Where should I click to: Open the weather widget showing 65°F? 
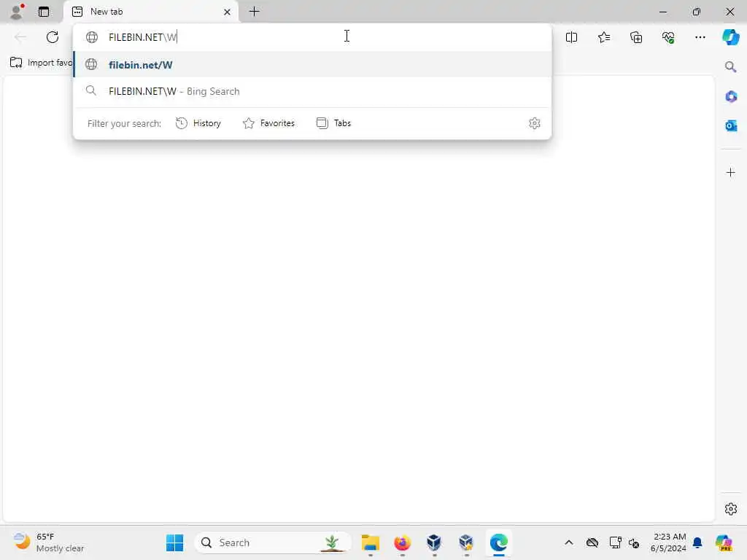coord(49,542)
